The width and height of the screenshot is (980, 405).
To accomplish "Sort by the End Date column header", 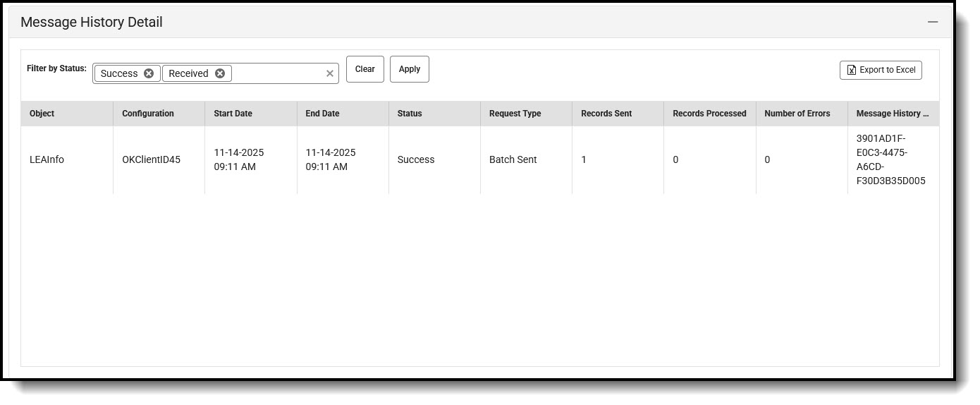I will [x=343, y=114].
